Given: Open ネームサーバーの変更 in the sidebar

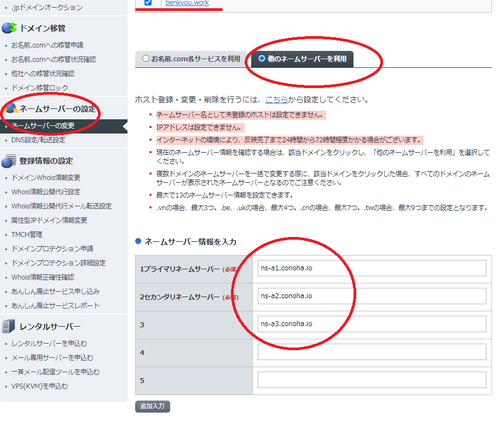Looking at the screenshot, I should tap(43, 126).
